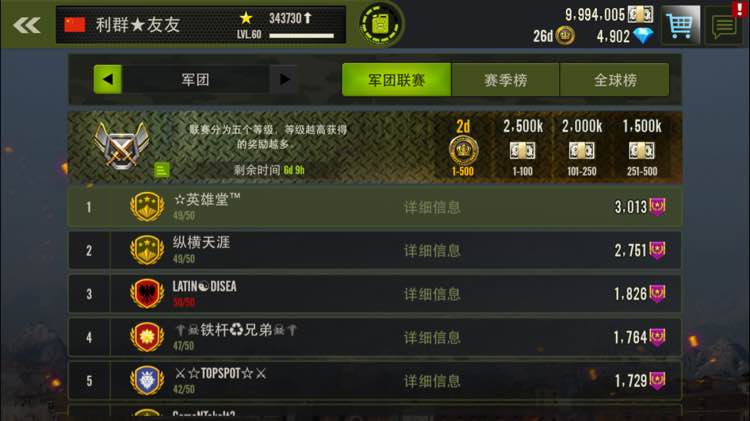This screenshot has width=750, height=421.
Task: Tap the China flag player profile
Action: coord(75,24)
